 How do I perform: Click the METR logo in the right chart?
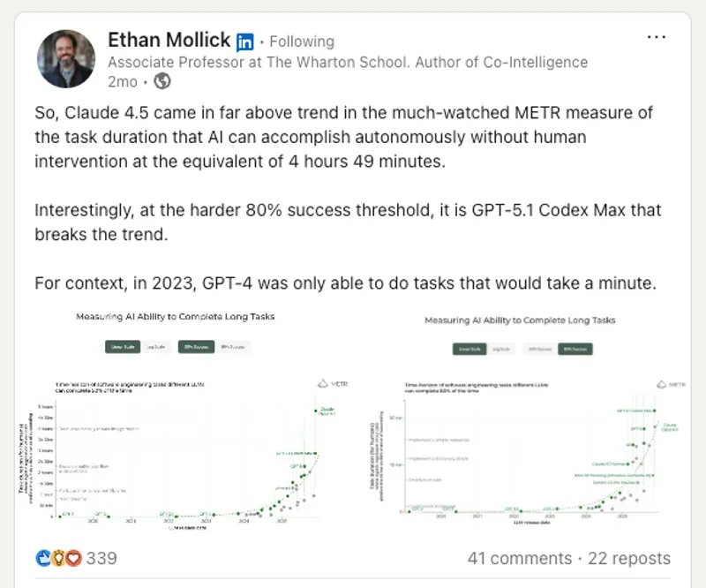pos(671,384)
